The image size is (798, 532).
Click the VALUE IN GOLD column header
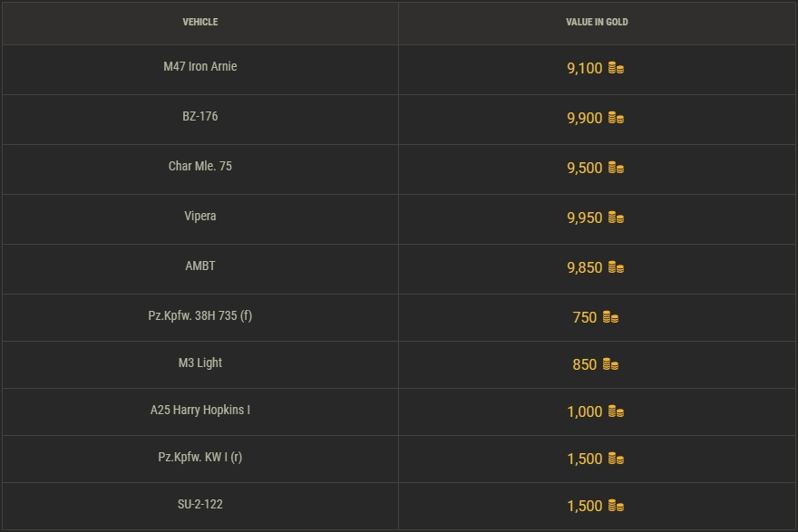point(597,22)
